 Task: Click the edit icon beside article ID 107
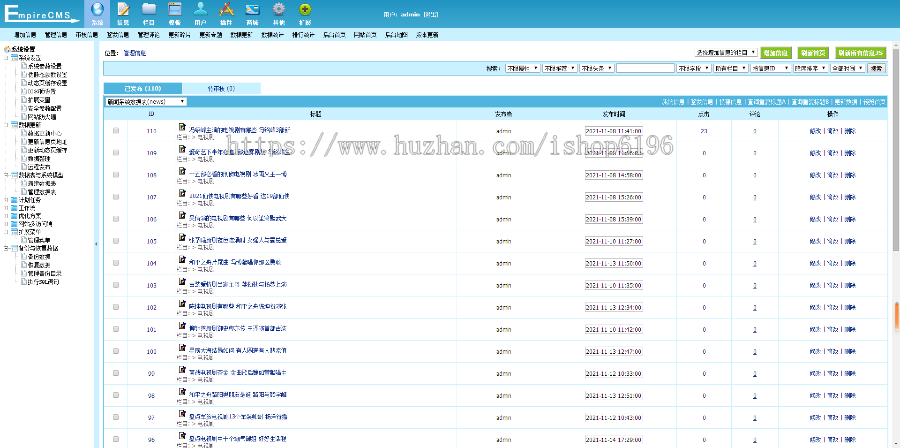[182, 194]
